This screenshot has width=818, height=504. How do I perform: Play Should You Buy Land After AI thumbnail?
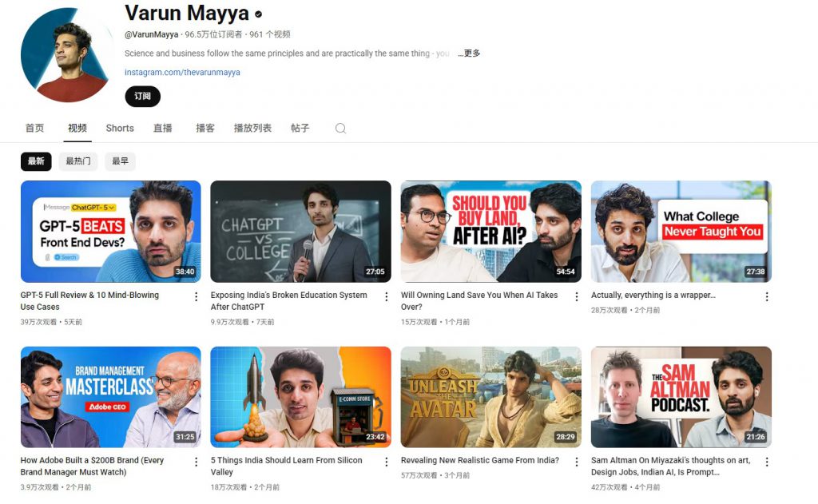point(491,232)
